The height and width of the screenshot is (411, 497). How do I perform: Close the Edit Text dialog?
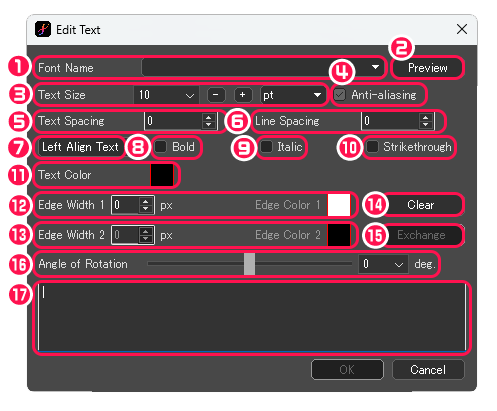pyautogui.click(x=462, y=29)
